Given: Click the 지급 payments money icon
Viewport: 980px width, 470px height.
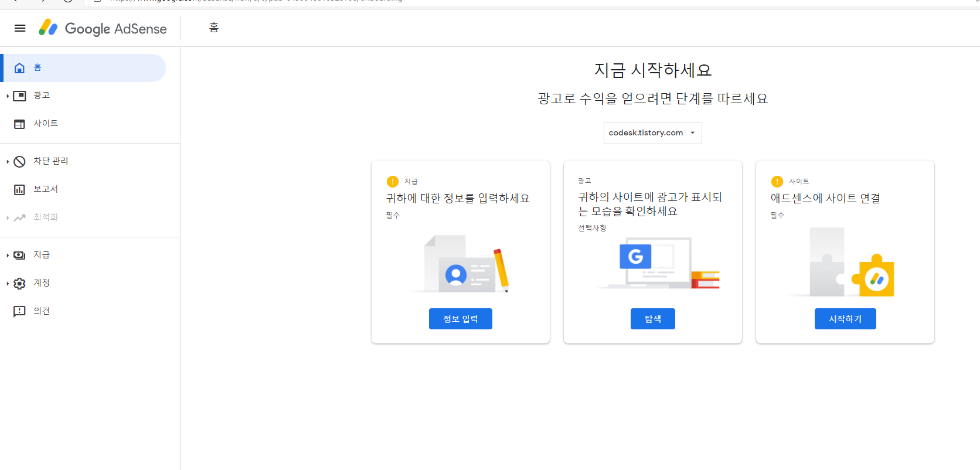Looking at the screenshot, I should coord(19,255).
